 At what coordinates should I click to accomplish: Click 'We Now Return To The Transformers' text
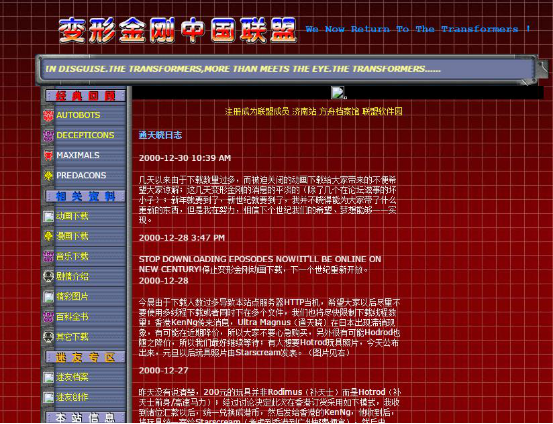coord(418,29)
